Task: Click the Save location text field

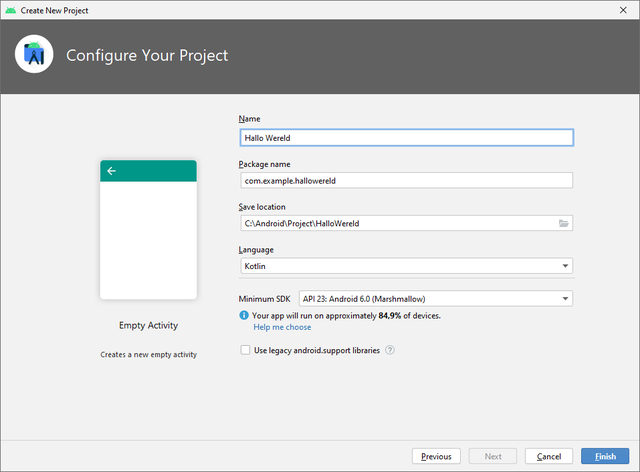Action: pos(398,223)
